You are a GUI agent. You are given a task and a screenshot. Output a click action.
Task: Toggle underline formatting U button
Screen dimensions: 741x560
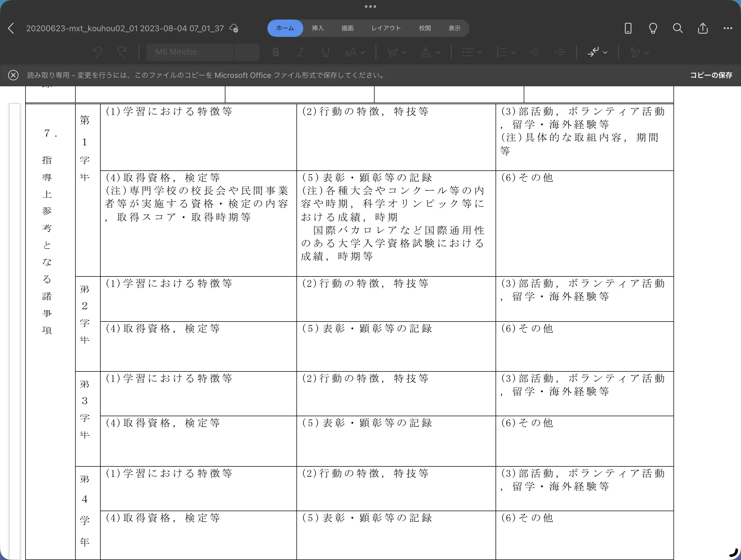(325, 52)
